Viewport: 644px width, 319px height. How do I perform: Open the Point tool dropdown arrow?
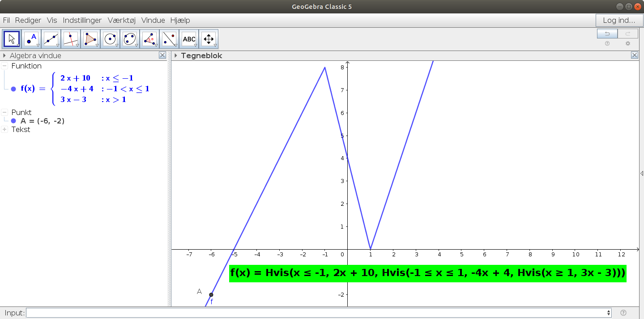(38, 46)
